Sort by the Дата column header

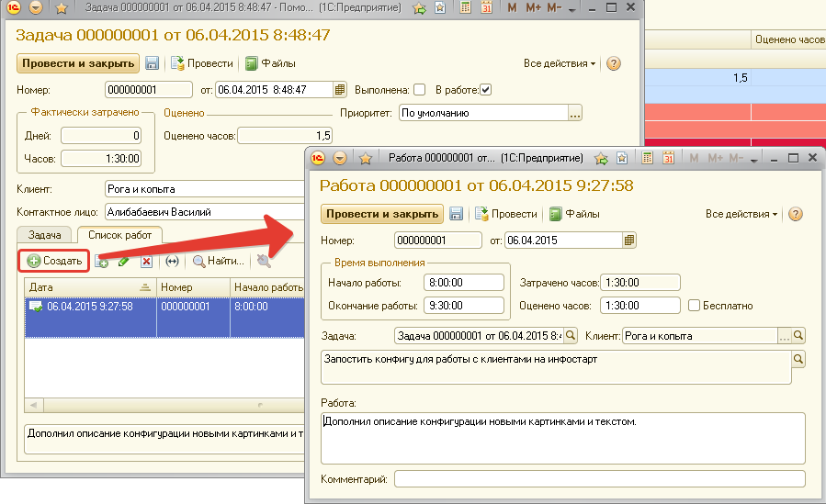coord(90,287)
